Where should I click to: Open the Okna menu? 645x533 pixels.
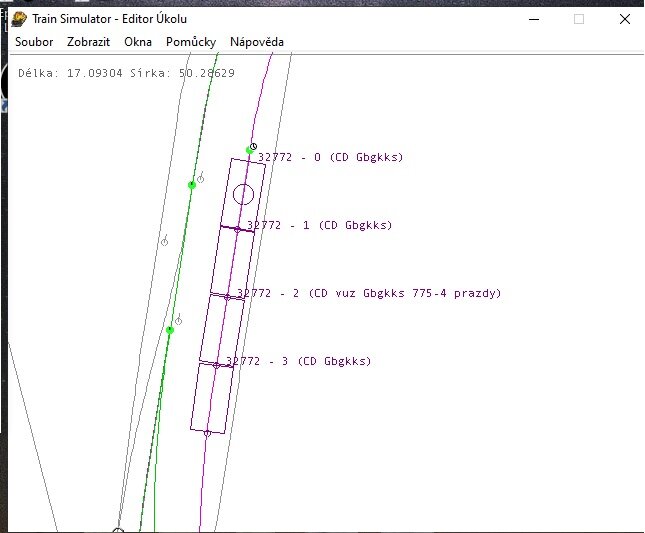(x=138, y=42)
